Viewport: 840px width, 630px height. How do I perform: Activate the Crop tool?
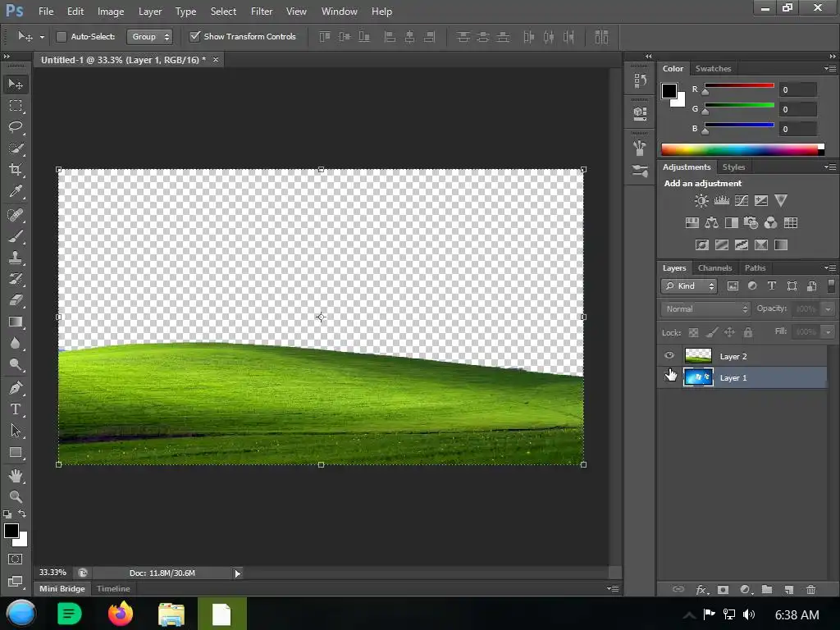(16, 170)
